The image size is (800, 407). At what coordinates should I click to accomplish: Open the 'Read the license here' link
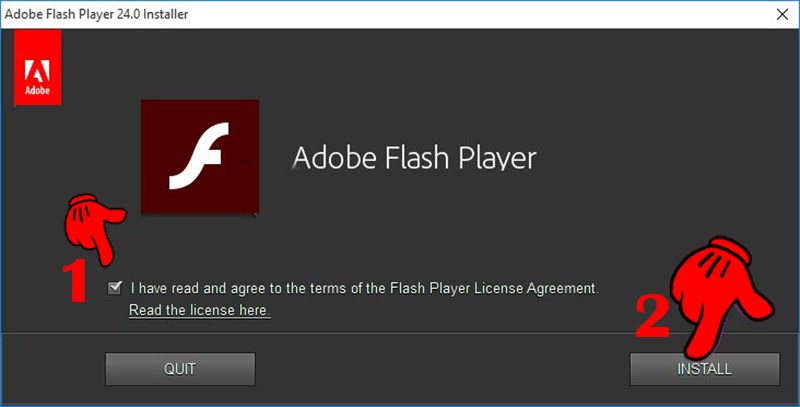coord(199,310)
